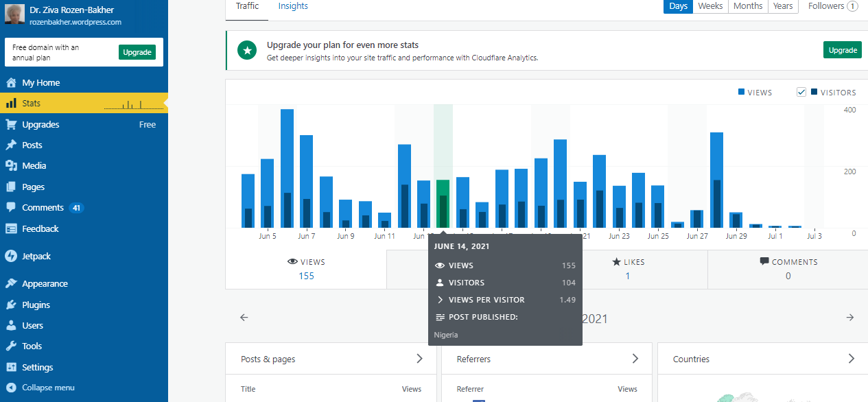Click Nigeria in the June 14 tooltip
The image size is (868, 402).
pos(446,335)
